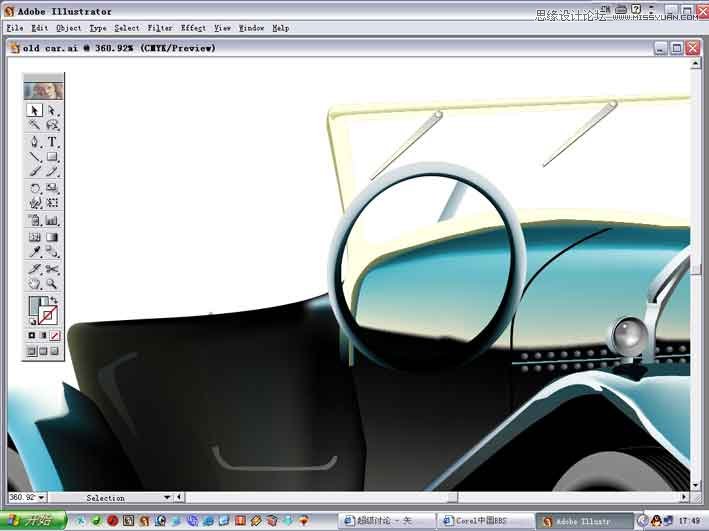The height and width of the screenshot is (531, 709).
Task: Click the toolbox header portrait image
Action: tap(43, 91)
